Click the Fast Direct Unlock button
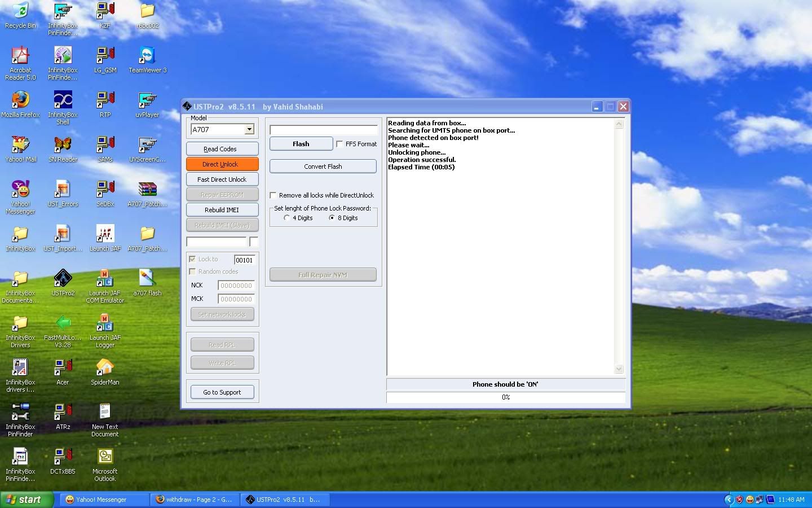 [x=222, y=179]
